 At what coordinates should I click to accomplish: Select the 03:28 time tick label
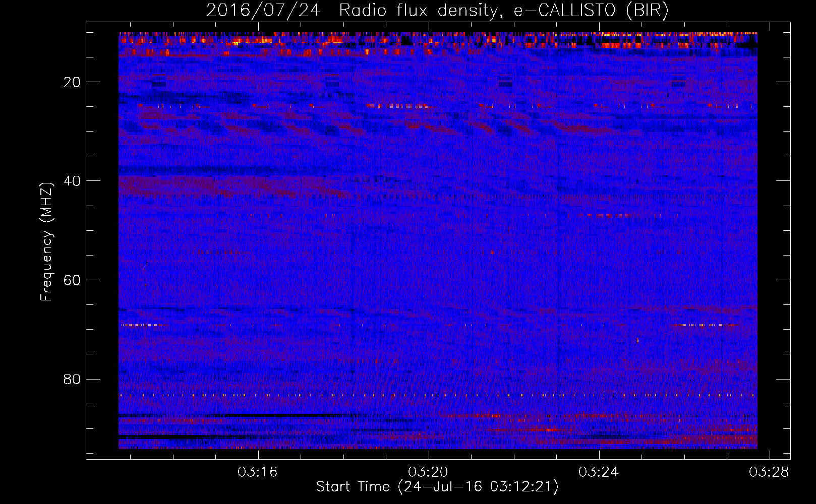click(x=769, y=472)
